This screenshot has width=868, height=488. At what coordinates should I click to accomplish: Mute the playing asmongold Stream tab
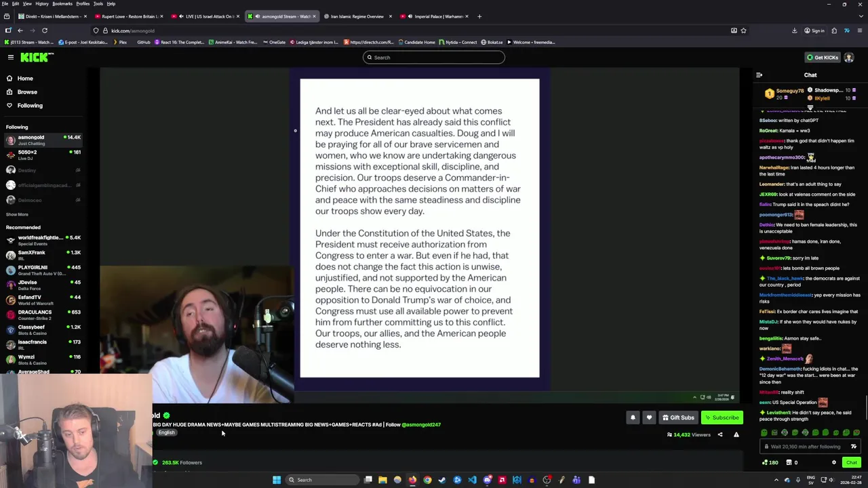[x=257, y=16]
